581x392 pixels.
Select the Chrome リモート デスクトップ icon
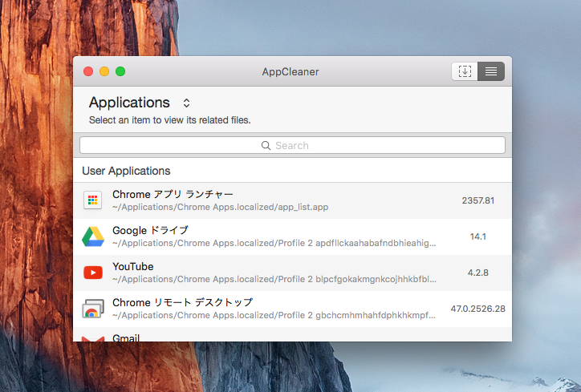[92, 309]
